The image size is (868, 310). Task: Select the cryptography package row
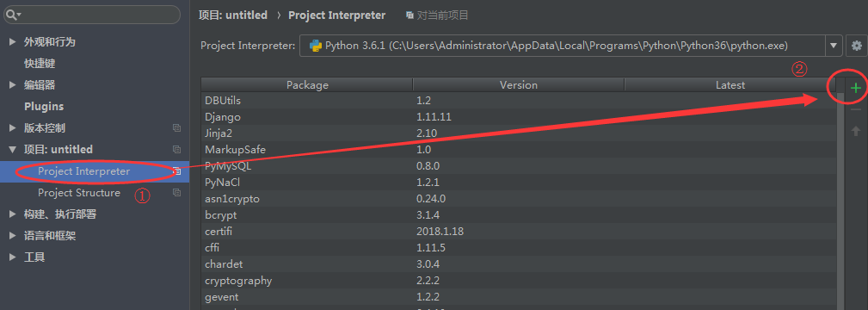coord(519,280)
